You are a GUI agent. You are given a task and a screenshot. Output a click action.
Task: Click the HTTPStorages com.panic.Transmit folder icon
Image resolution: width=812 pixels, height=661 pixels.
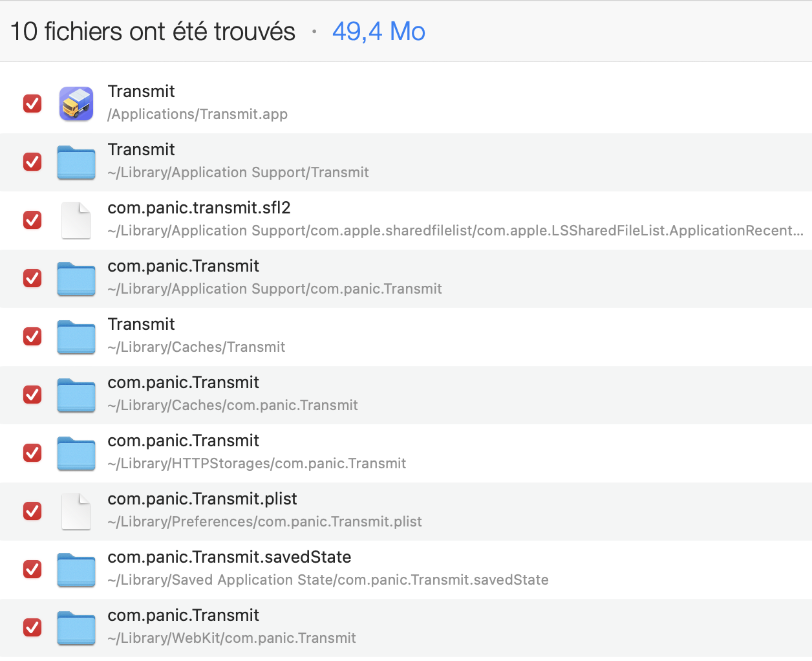click(76, 453)
